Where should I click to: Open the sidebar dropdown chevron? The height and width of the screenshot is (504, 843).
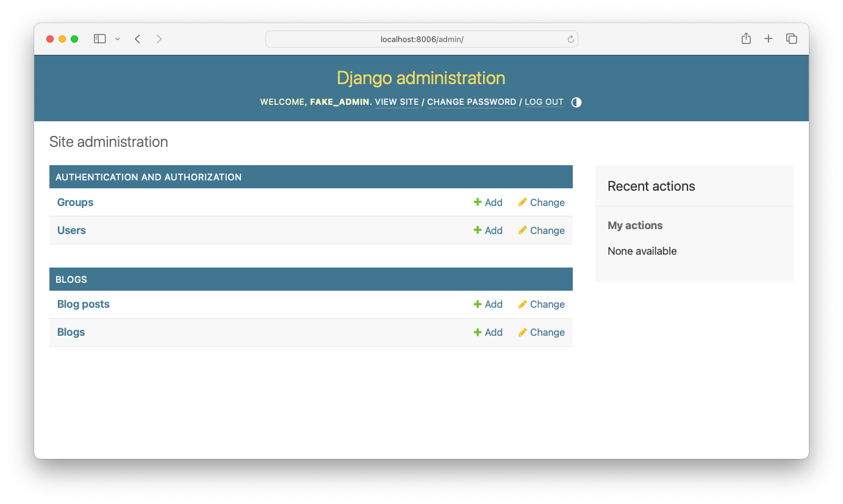click(117, 38)
